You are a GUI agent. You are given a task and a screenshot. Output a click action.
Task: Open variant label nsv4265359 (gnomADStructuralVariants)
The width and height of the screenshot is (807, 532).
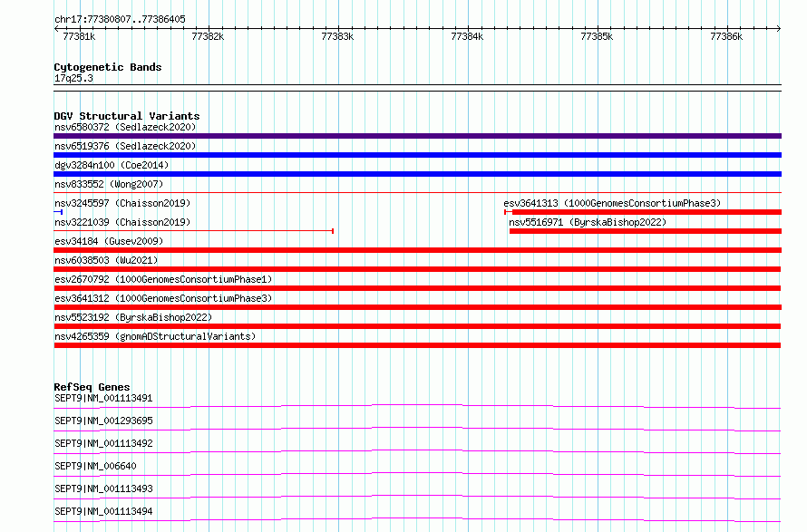pos(155,336)
